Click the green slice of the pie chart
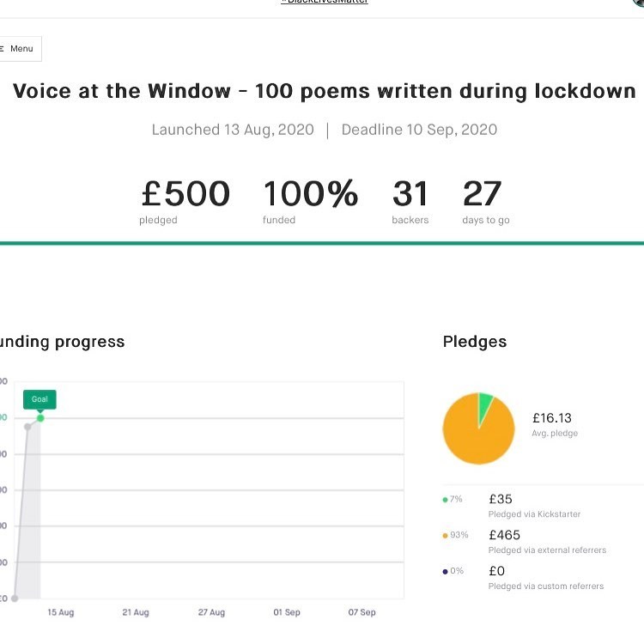644x644 pixels. pos(486,400)
